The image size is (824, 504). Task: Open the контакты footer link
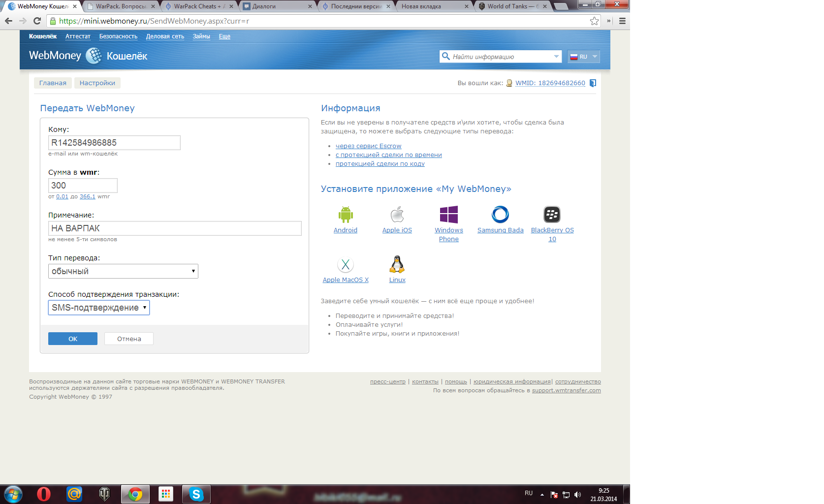click(425, 381)
